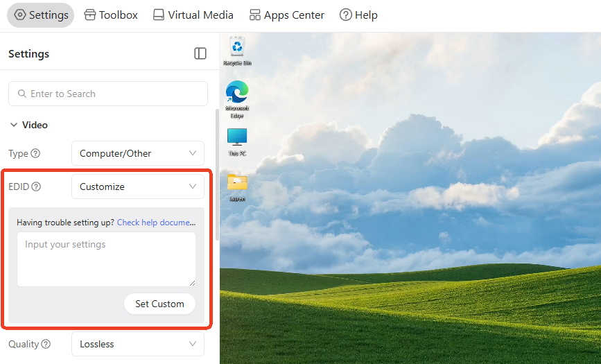
Task: Show help for the Type setting
Action: click(x=35, y=153)
